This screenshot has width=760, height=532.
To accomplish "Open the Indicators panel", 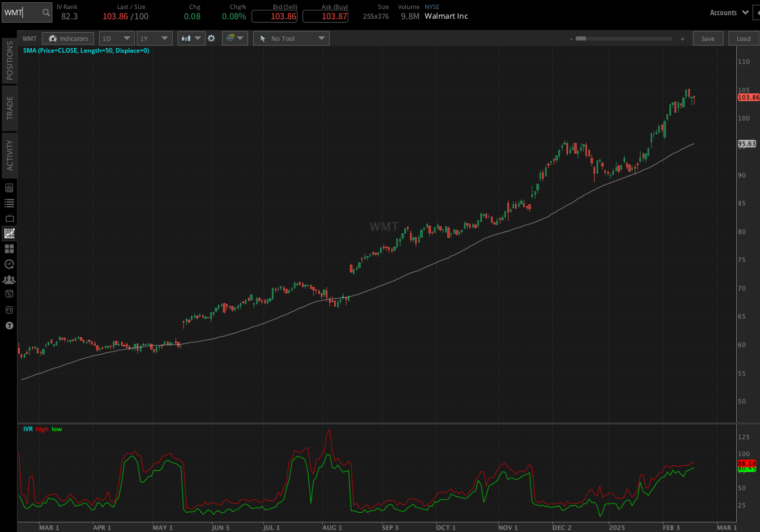I will coord(69,38).
